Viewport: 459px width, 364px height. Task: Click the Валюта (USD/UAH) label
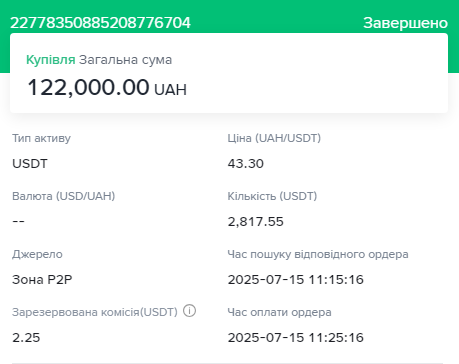[64, 196]
